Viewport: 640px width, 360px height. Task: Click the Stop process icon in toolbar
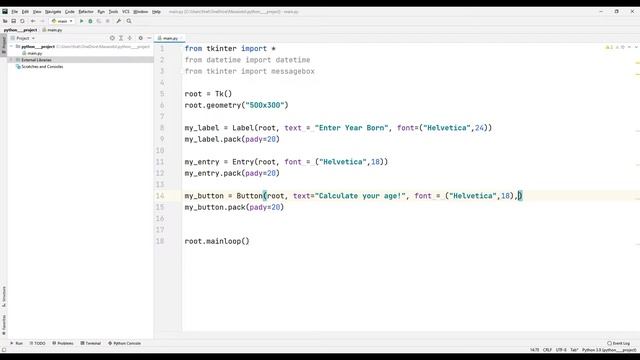[x=108, y=21]
